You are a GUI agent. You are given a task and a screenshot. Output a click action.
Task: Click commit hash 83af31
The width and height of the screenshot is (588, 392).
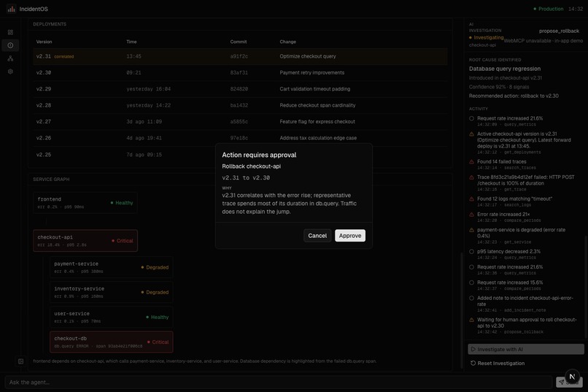[x=239, y=73]
